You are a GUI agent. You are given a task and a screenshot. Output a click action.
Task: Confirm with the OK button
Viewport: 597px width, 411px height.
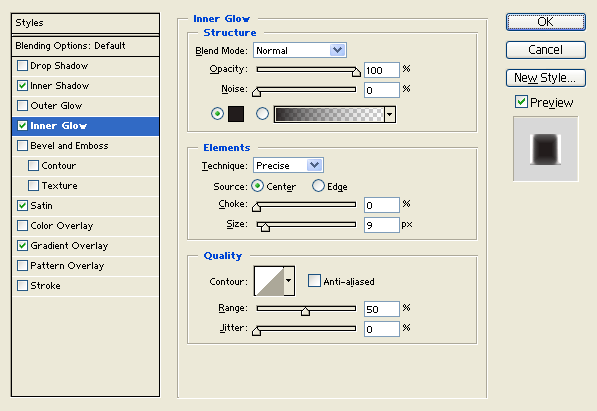[x=546, y=22]
